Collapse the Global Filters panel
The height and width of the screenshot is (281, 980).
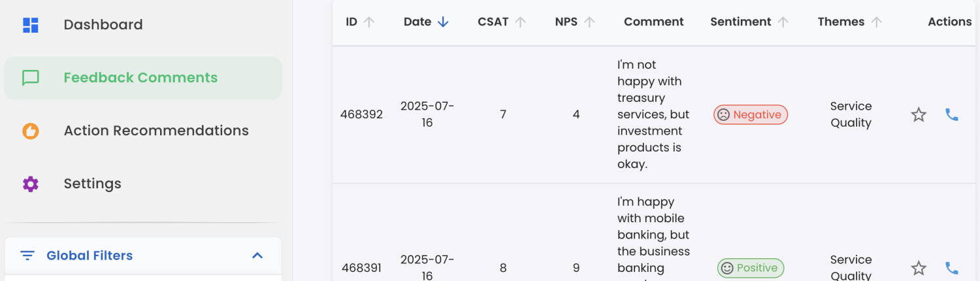click(x=257, y=256)
